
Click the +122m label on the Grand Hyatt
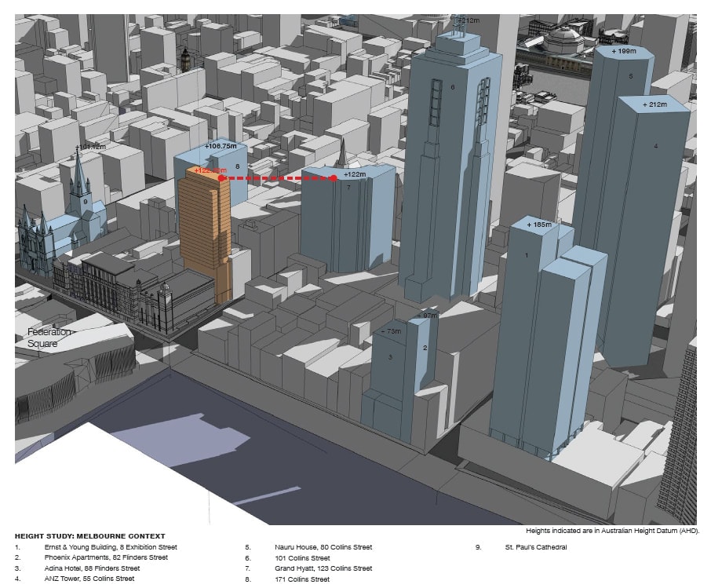[x=355, y=174]
